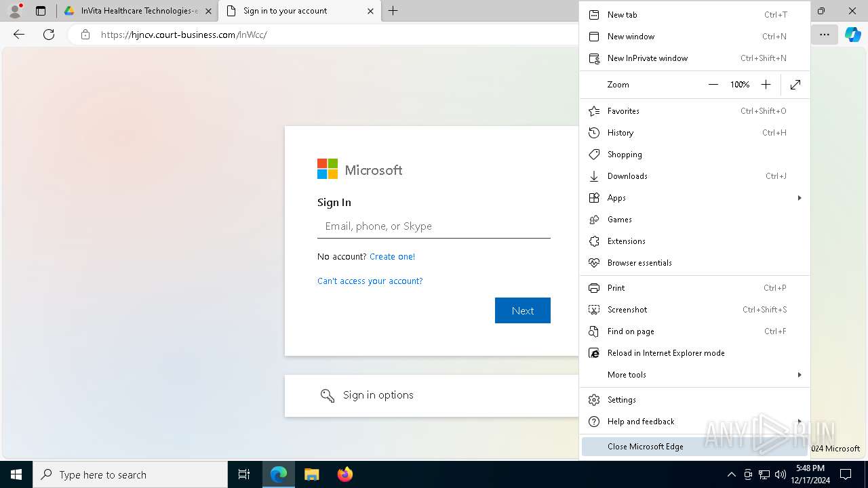
Task: Select the Sign in to your account tab
Action: [298, 11]
